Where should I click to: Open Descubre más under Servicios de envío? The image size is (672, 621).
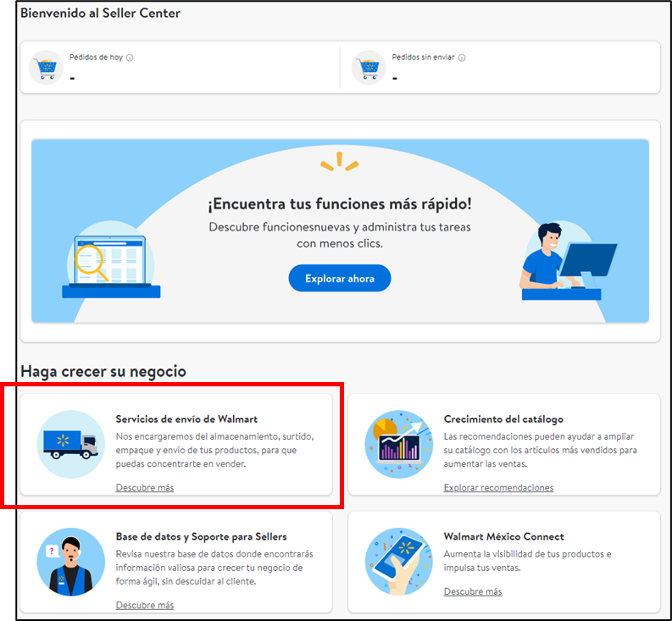click(x=145, y=488)
